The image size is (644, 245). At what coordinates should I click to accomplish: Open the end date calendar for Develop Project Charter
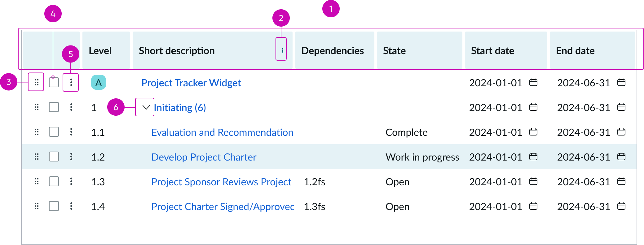621,157
